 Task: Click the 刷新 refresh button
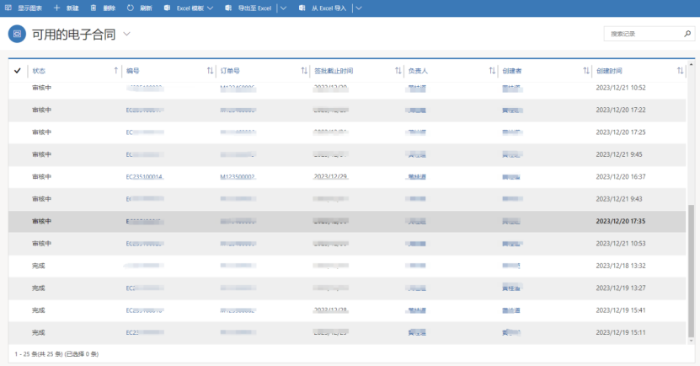coord(139,8)
